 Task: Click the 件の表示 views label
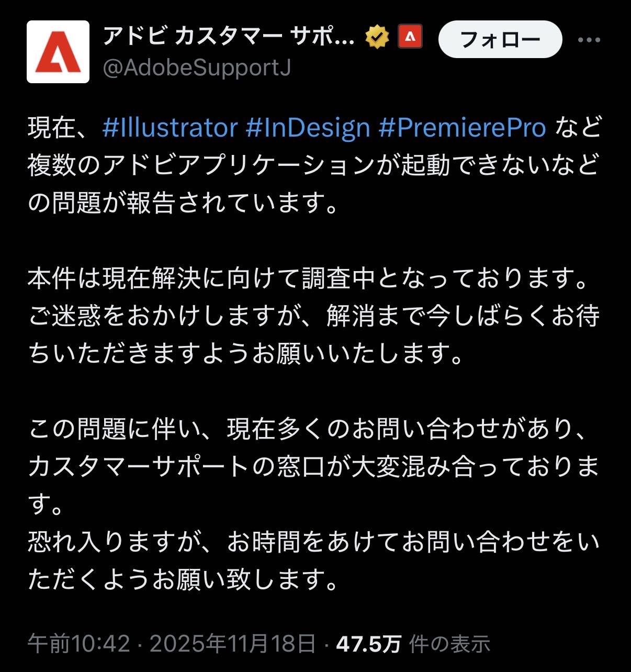click(449, 643)
